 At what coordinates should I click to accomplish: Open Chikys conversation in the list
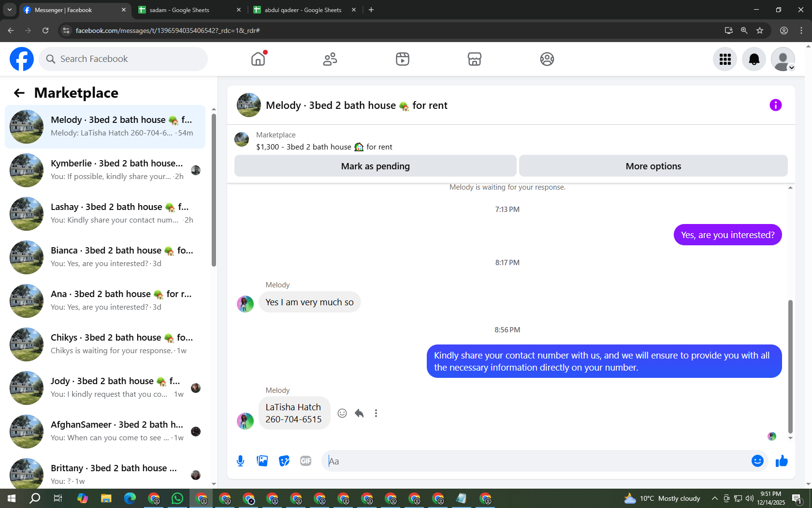pos(105,344)
